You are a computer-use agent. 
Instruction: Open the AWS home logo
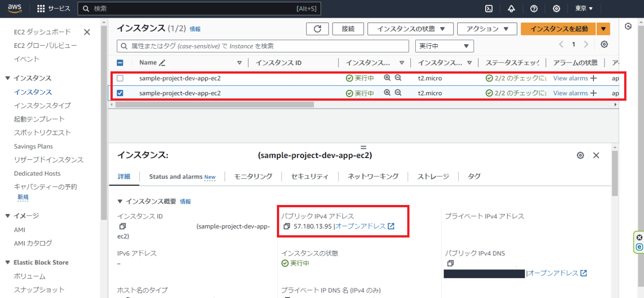pos(15,8)
